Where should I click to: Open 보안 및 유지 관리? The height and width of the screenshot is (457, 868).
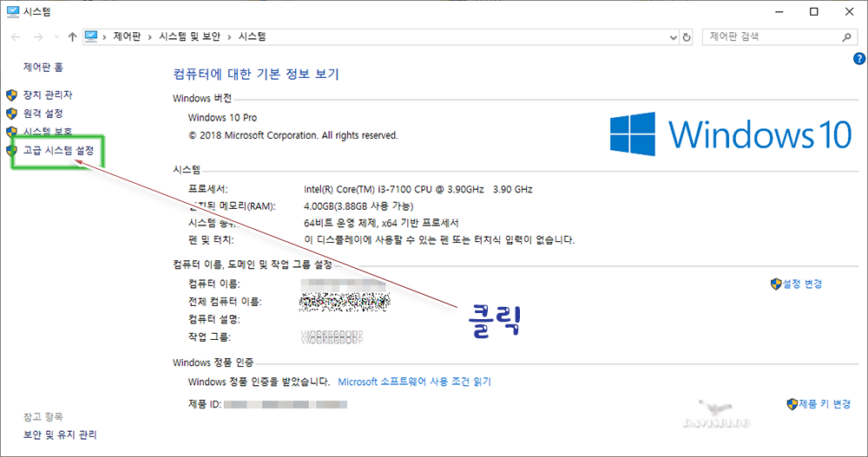coord(60,434)
